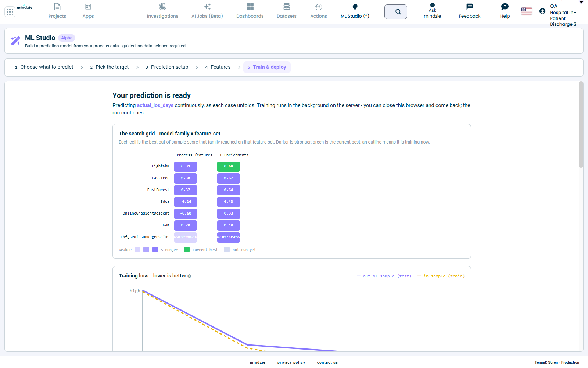
Task: Open Investigations in the top bar
Action: click(162, 11)
